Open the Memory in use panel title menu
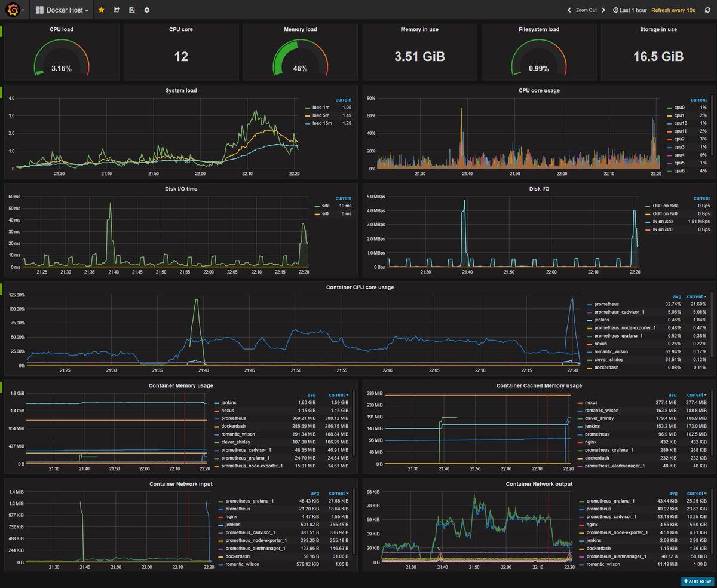Viewport: 717px width, 588px height. tap(419, 29)
